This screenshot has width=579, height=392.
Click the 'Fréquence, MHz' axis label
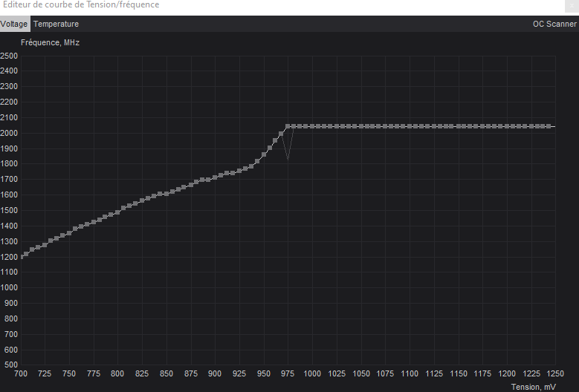[x=51, y=42]
